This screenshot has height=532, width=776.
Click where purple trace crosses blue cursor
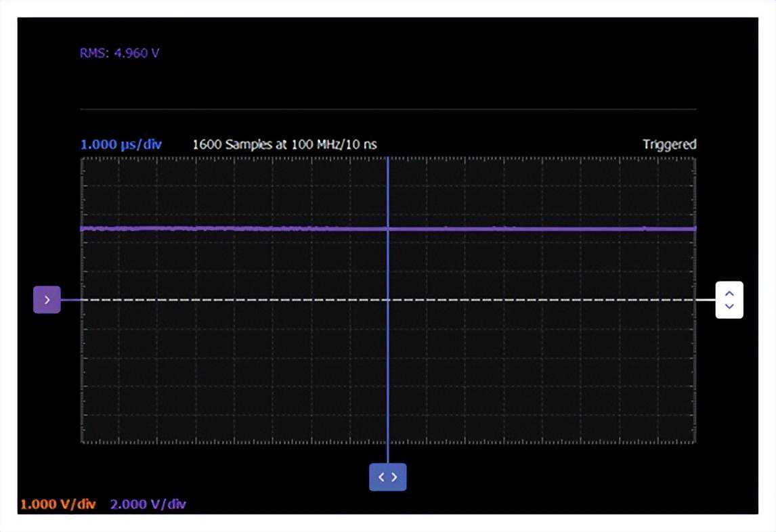click(387, 229)
